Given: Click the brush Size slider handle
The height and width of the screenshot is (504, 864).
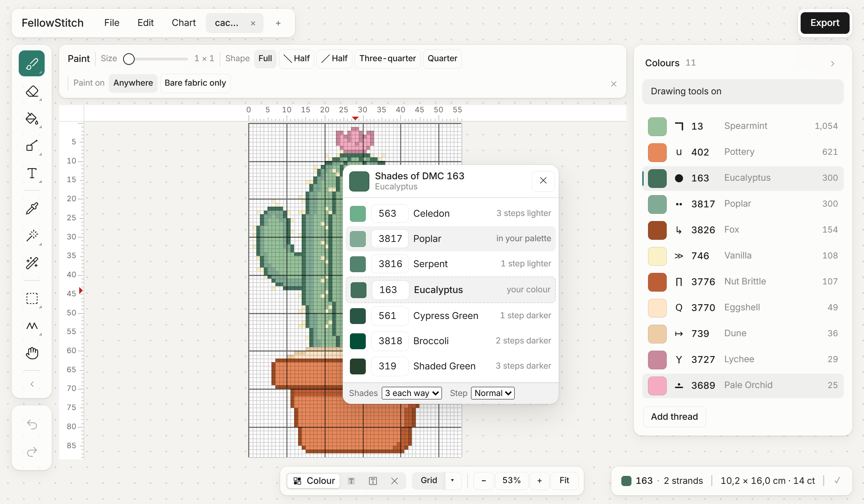Looking at the screenshot, I should [129, 59].
